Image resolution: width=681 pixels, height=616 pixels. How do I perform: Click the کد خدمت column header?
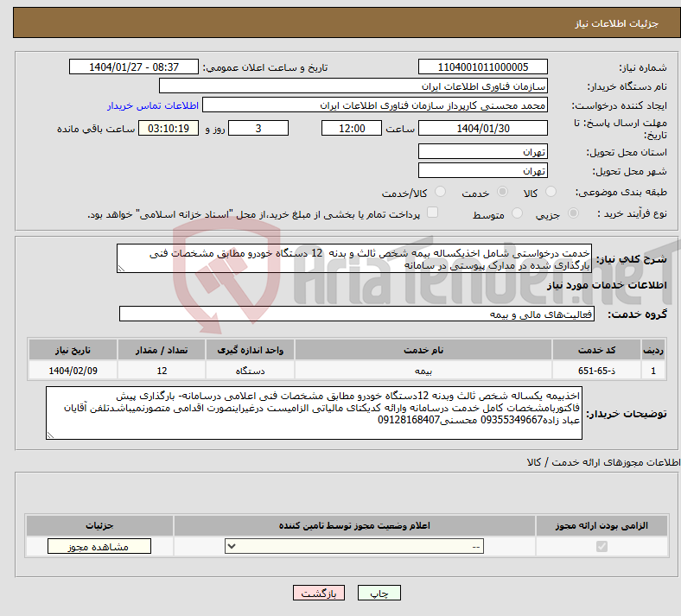(597, 350)
